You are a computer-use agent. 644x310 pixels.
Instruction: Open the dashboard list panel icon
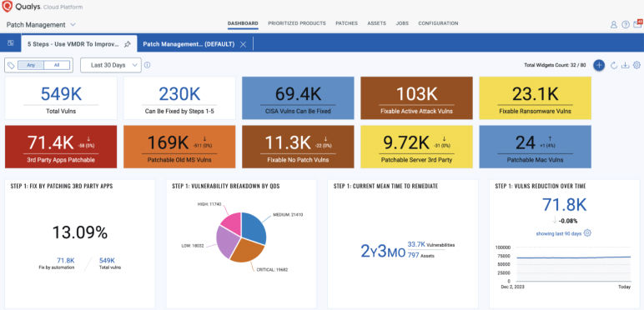click(10, 43)
